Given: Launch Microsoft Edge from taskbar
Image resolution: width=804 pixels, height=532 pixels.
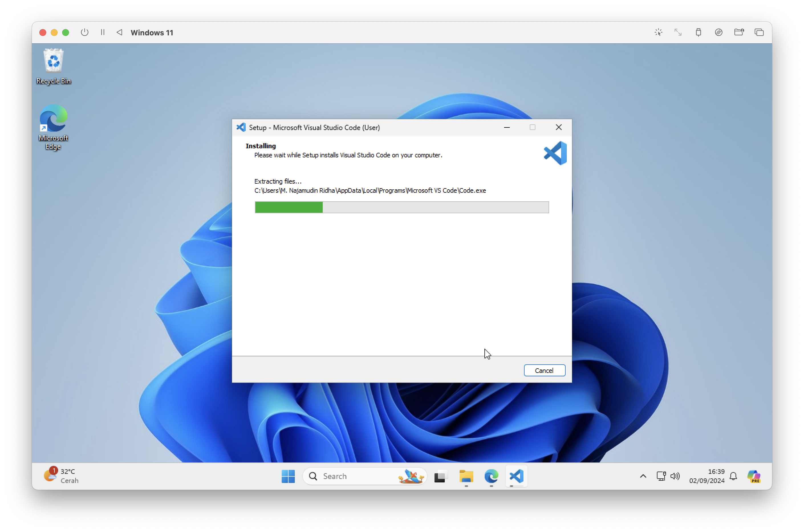Looking at the screenshot, I should click(491, 476).
